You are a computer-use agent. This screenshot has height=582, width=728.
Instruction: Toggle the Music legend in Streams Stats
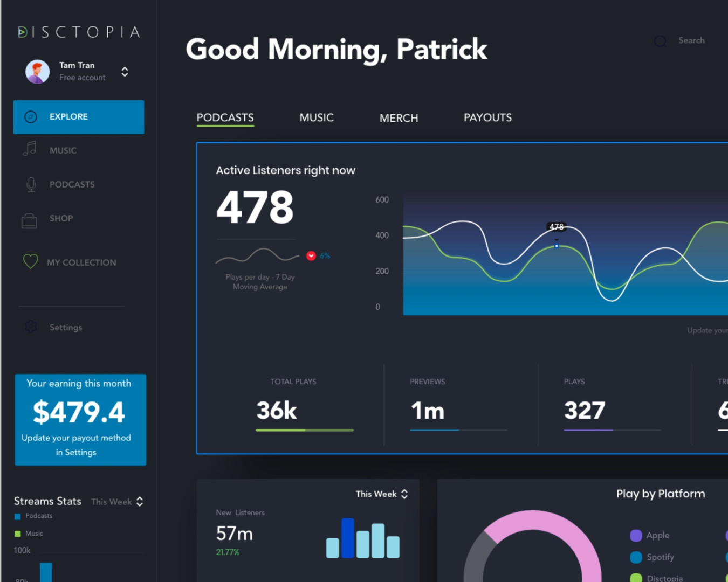17,533
